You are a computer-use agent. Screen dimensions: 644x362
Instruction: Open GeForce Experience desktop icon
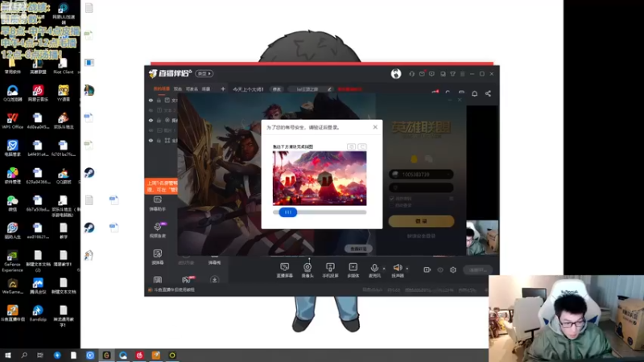(x=12, y=261)
